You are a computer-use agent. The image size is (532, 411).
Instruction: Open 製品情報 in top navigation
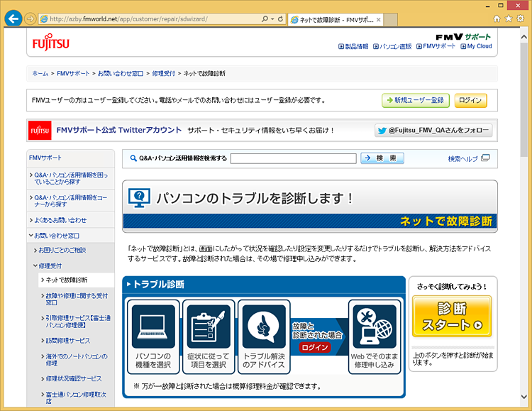tap(353, 46)
